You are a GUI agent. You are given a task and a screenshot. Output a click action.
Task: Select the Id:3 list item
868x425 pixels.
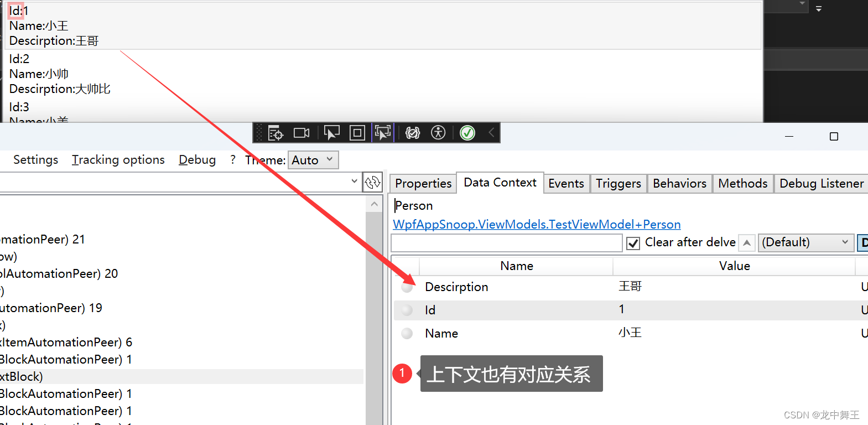tap(19, 107)
